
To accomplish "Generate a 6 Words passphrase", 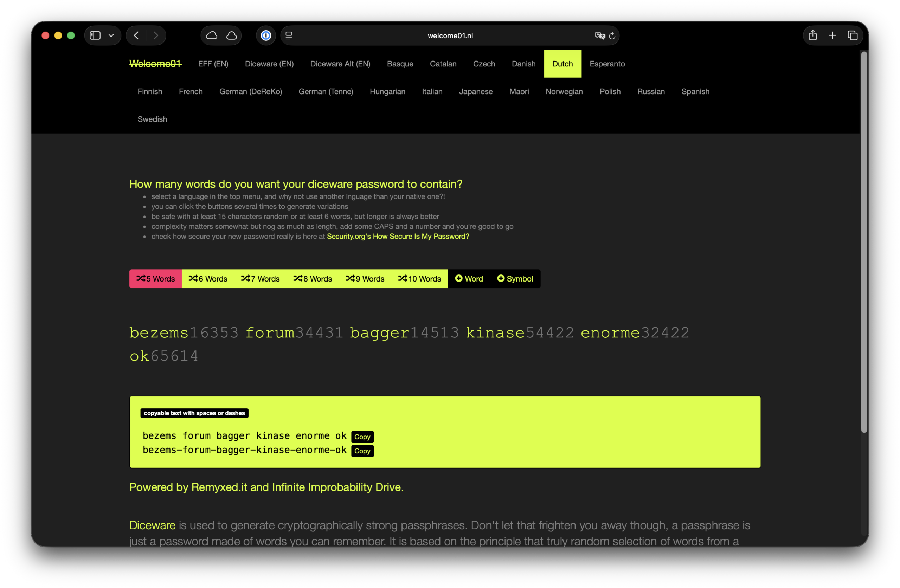I will point(208,279).
